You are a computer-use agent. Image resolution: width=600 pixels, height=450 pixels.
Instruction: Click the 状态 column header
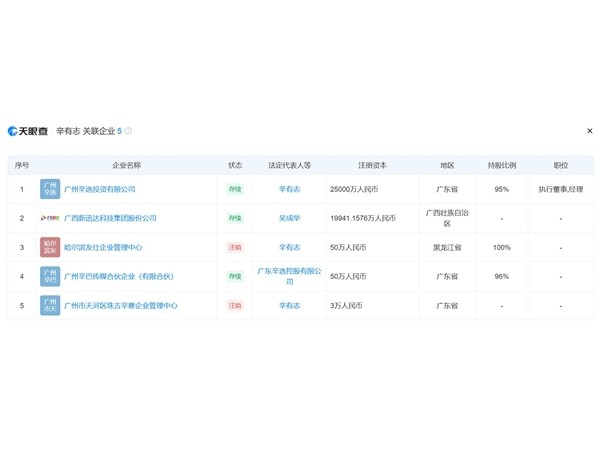point(235,165)
